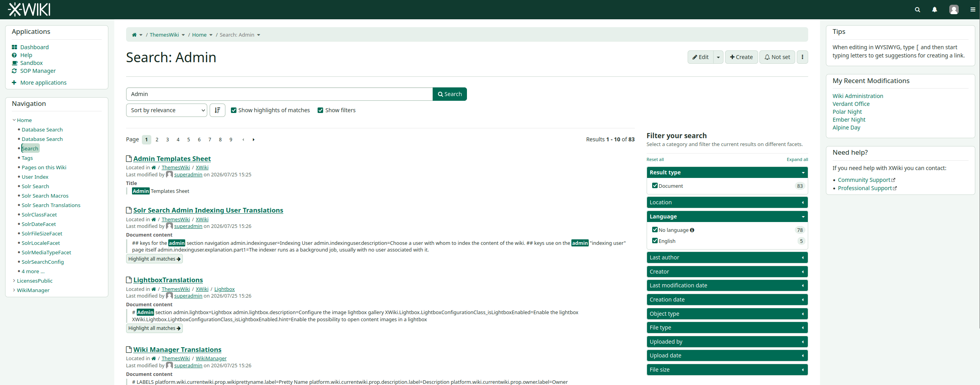The image size is (980, 385).
Task: Open notifications bell icon
Action: click(x=935, y=9)
